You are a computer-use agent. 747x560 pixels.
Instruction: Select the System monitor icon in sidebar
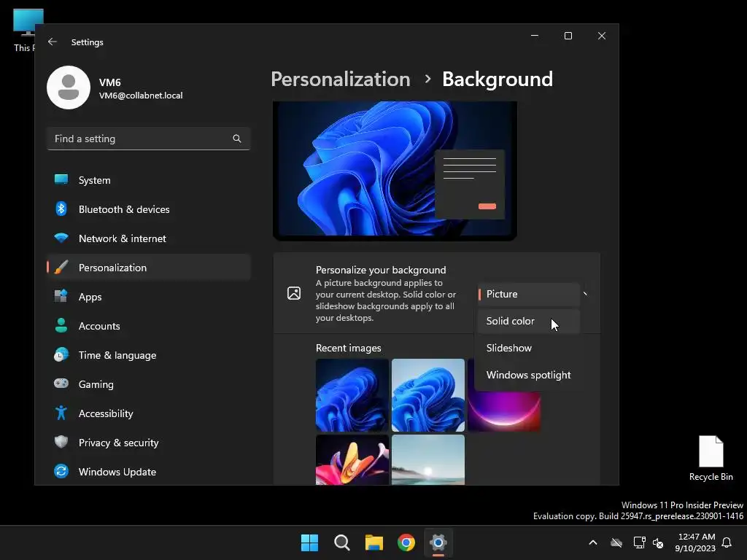(x=61, y=179)
